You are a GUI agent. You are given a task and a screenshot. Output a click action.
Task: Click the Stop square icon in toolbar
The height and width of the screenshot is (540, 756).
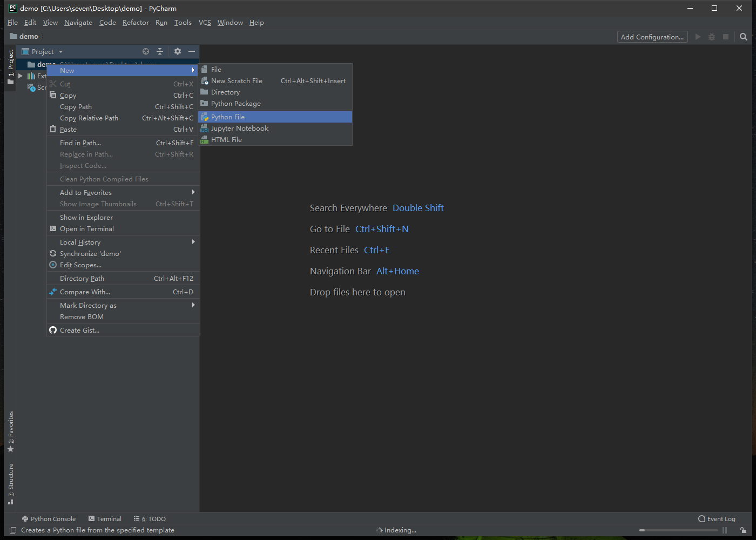point(726,37)
